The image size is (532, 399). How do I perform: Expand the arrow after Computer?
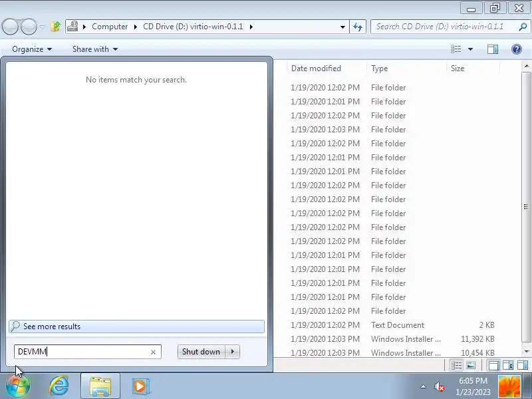coord(136,27)
